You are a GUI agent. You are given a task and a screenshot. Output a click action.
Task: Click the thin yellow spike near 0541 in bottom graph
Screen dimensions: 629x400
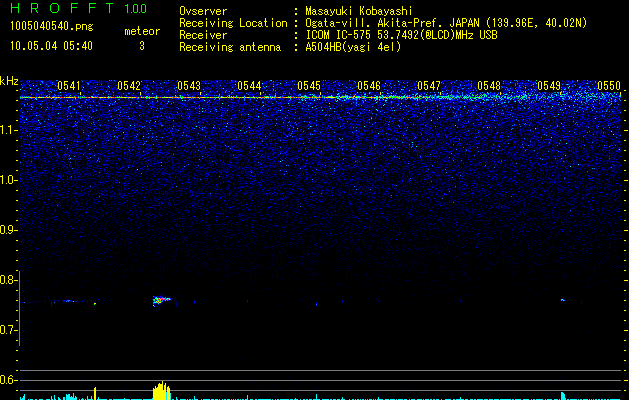point(95,393)
